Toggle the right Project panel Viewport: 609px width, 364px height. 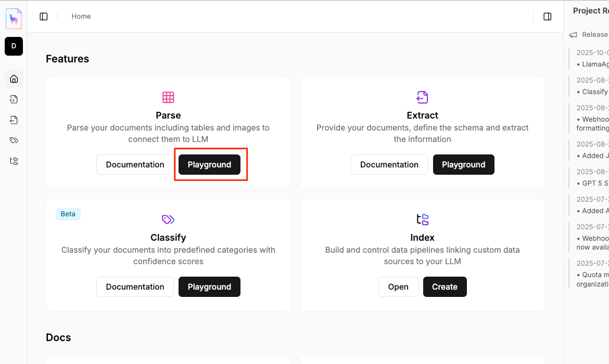(547, 17)
